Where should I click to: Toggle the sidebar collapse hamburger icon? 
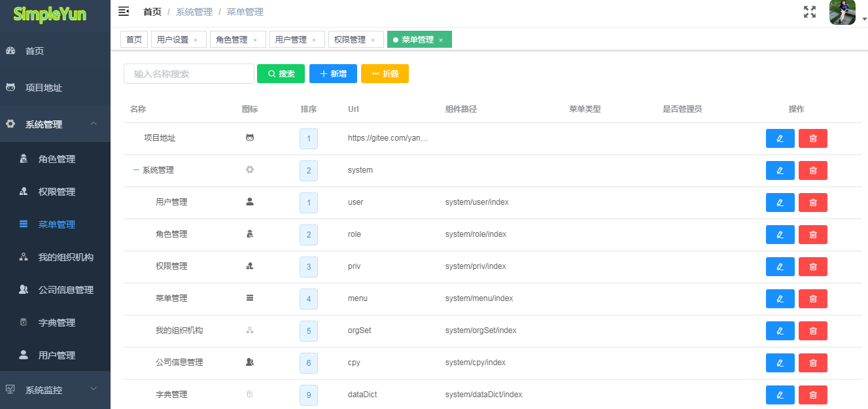(124, 11)
